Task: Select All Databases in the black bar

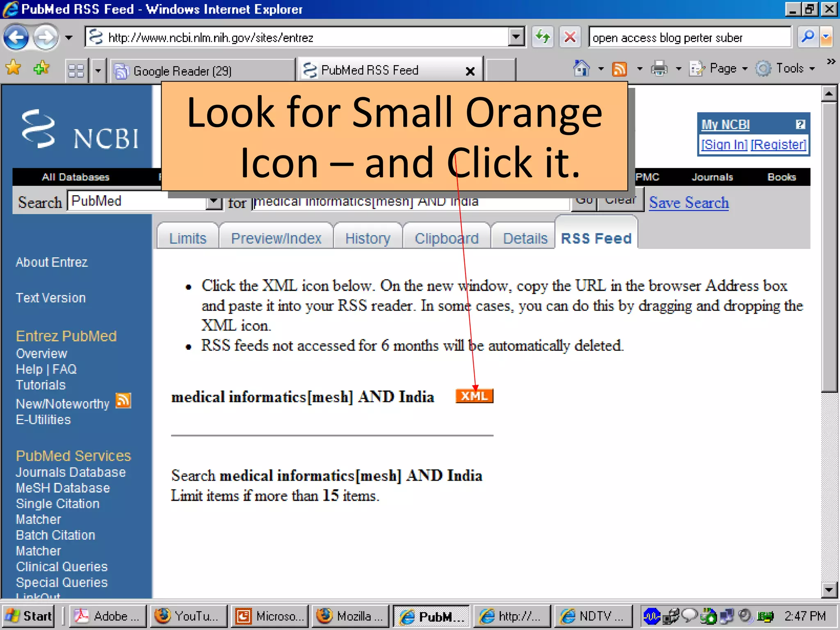Action: coord(75,177)
